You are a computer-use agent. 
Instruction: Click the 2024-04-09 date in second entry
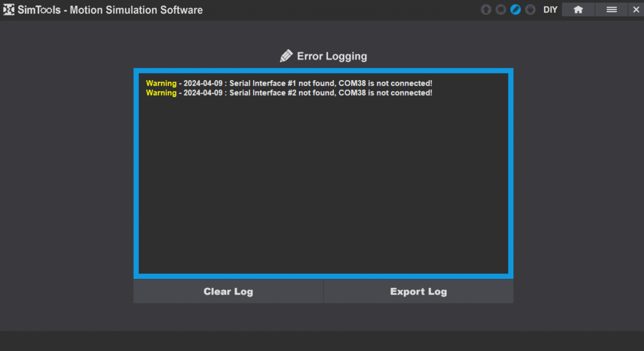point(203,93)
